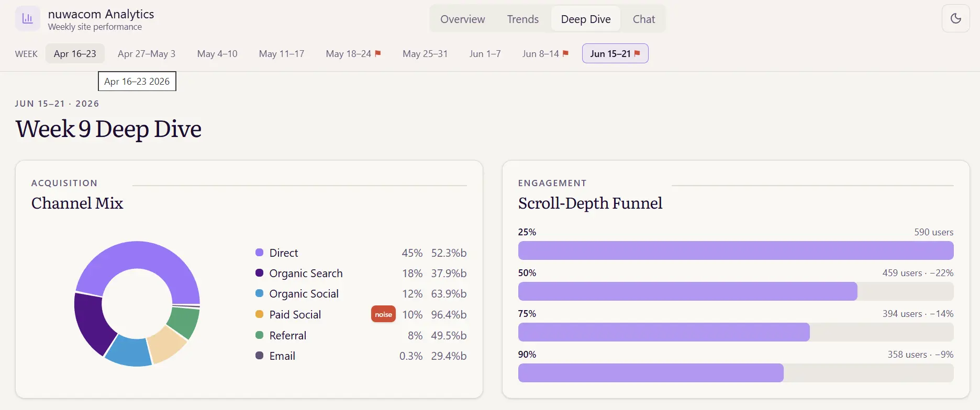
Task: Click the nuwacom Analytics bar-chart logo
Action: [27, 19]
